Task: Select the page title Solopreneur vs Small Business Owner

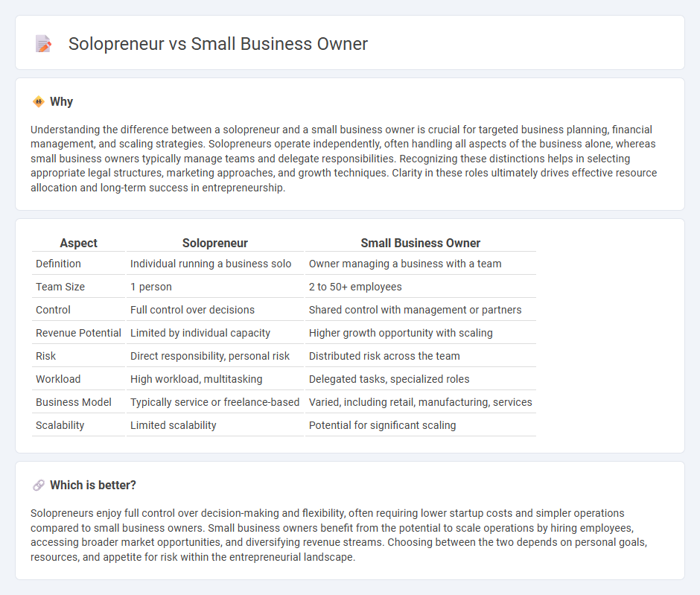Action: coord(218,44)
